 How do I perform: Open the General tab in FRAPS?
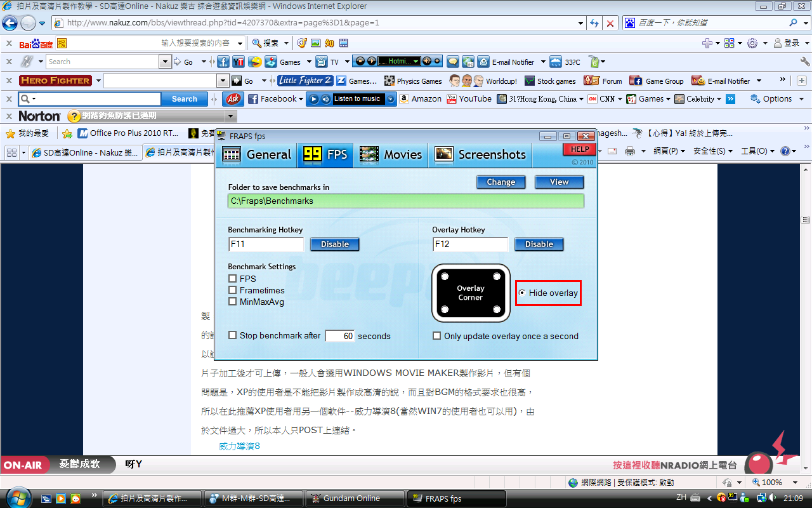click(256, 154)
